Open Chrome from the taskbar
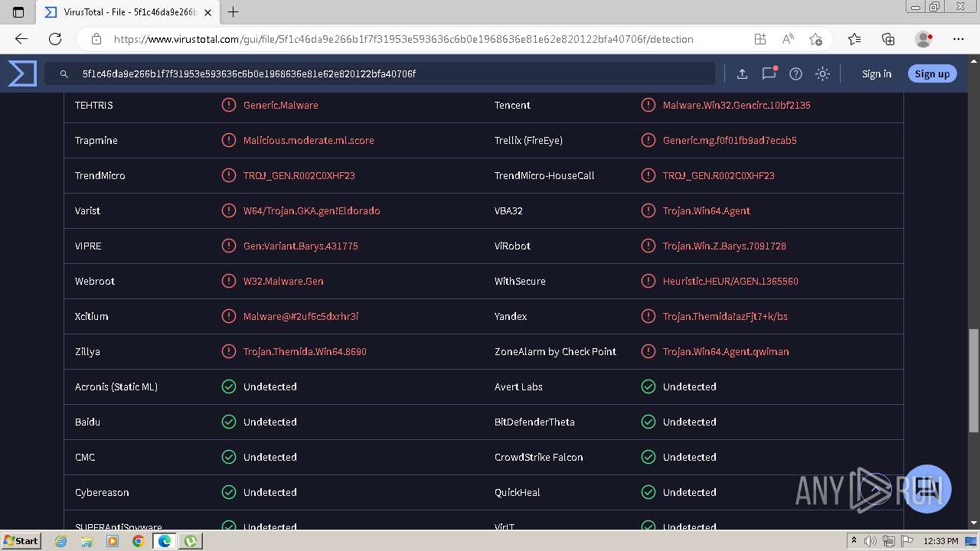 (x=138, y=541)
